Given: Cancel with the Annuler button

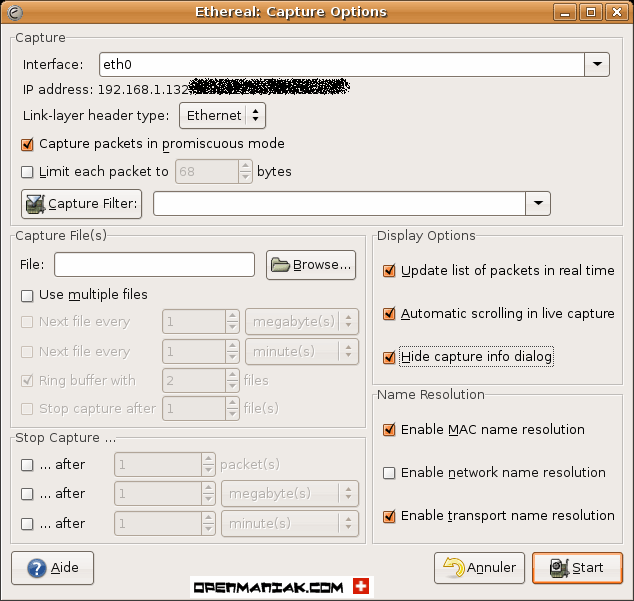Looking at the screenshot, I should 480,568.
